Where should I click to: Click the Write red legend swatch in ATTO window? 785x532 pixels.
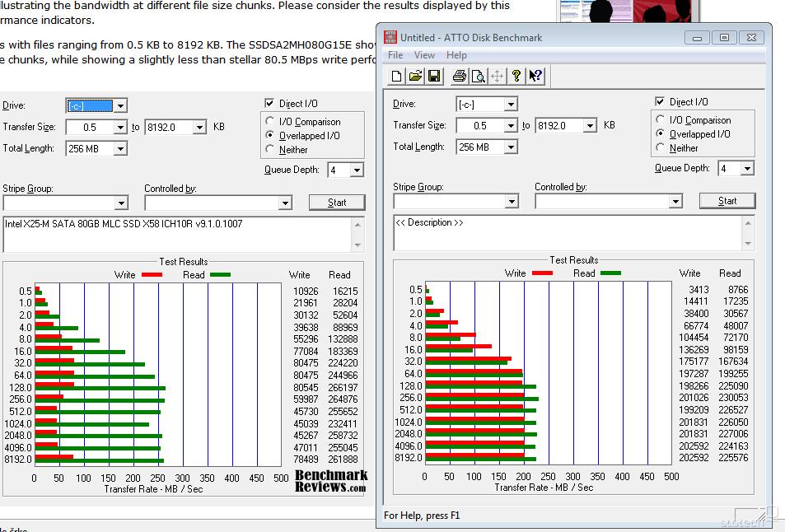tap(542, 273)
